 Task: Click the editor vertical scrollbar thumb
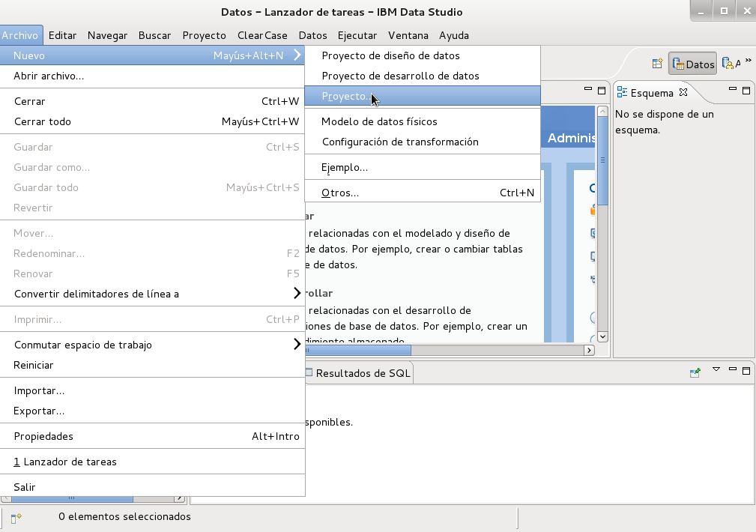pos(602,160)
